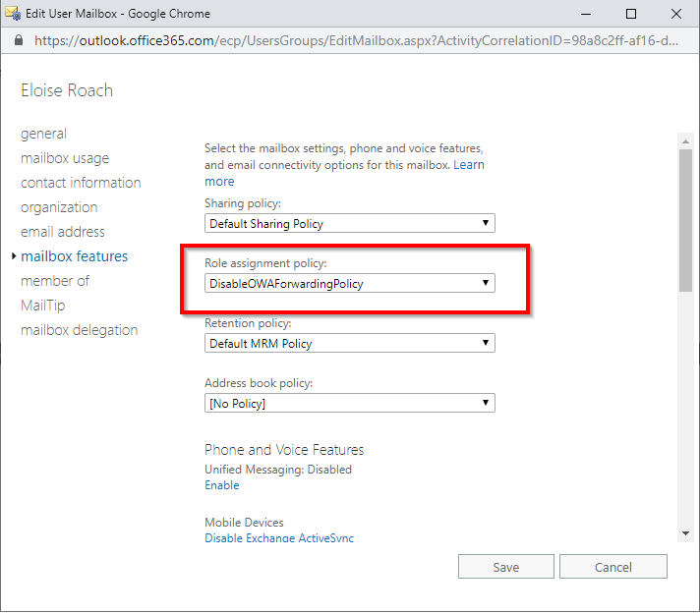Open the Retention policy dropdown

pyautogui.click(x=350, y=344)
